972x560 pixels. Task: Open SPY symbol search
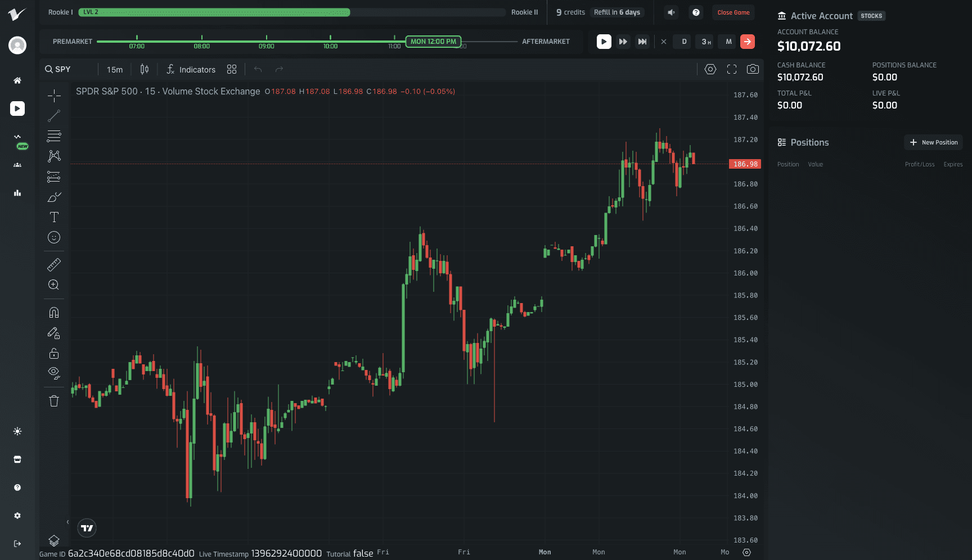(x=58, y=69)
